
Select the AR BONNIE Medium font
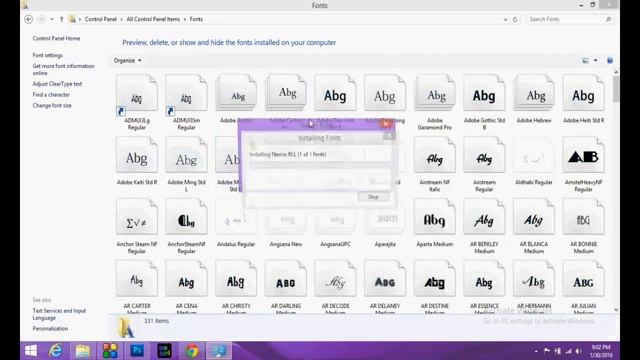click(584, 217)
